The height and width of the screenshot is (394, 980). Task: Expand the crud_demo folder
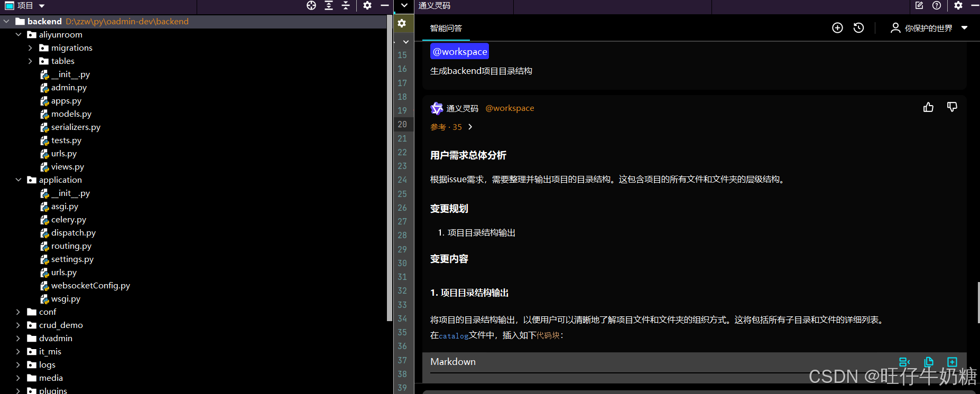tap(19, 325)
